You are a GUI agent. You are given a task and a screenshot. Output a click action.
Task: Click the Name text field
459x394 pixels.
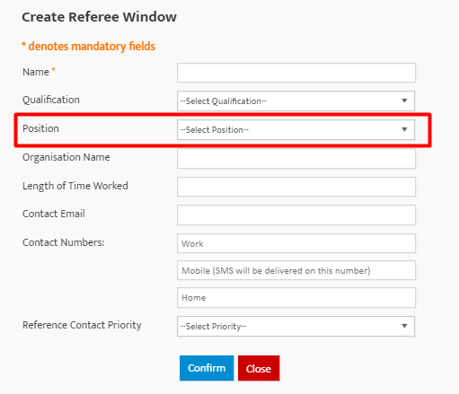296,73
